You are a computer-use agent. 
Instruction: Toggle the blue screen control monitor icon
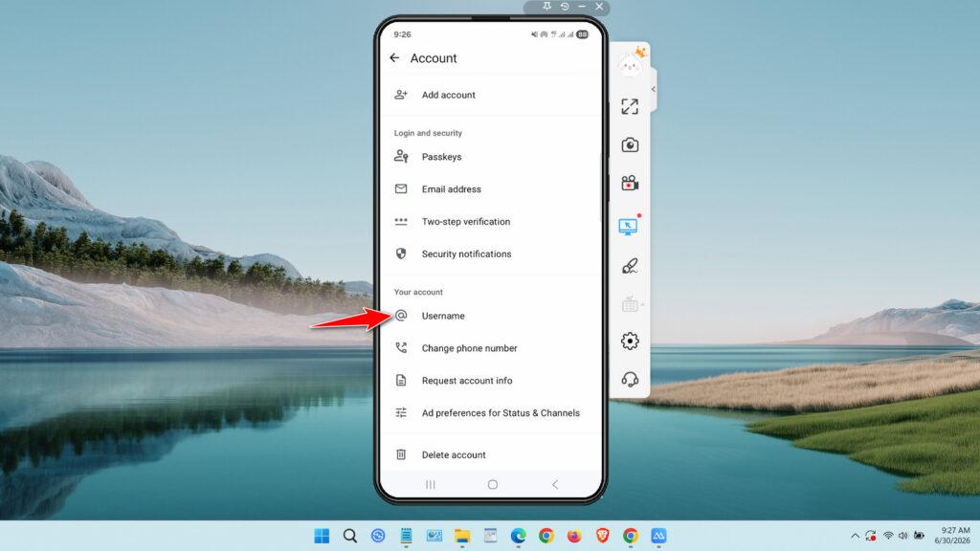pyautogui.click(x=628, y=226)
